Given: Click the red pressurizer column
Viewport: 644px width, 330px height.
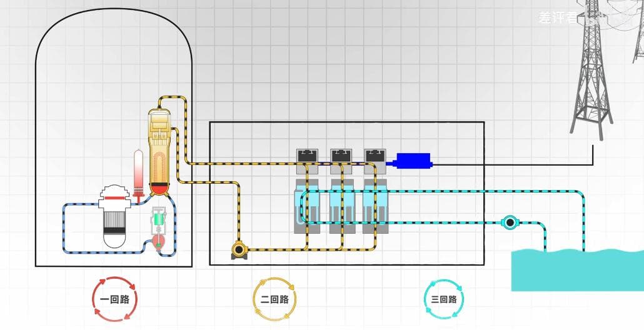Looking at the screenshot, I should click(x=139, y=169).
